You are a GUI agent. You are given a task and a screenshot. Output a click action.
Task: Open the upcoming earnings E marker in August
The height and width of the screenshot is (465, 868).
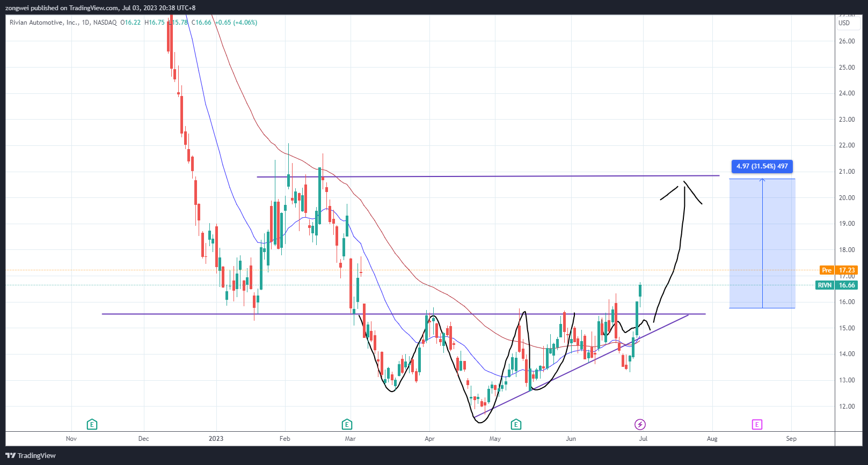click(757, 424)
